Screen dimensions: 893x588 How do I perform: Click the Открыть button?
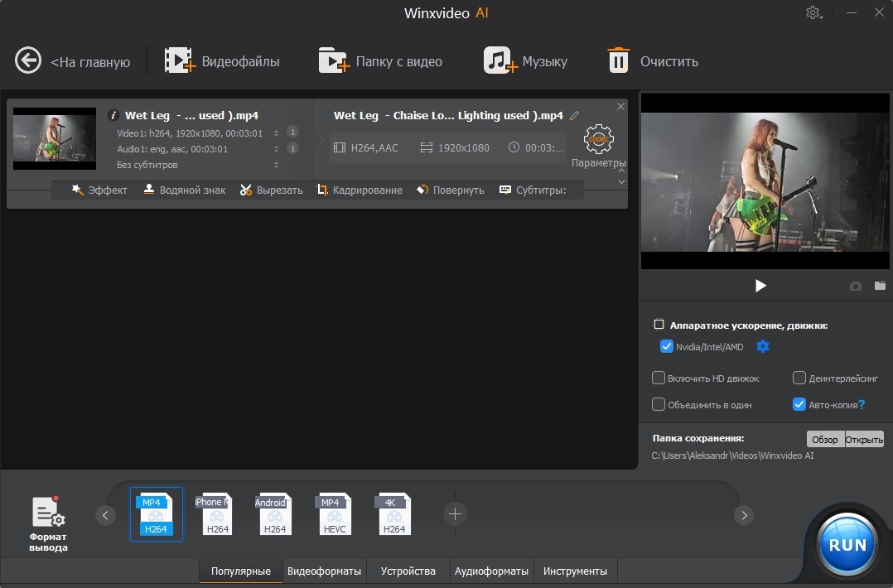pyautogui.click(x=864, y=439)
